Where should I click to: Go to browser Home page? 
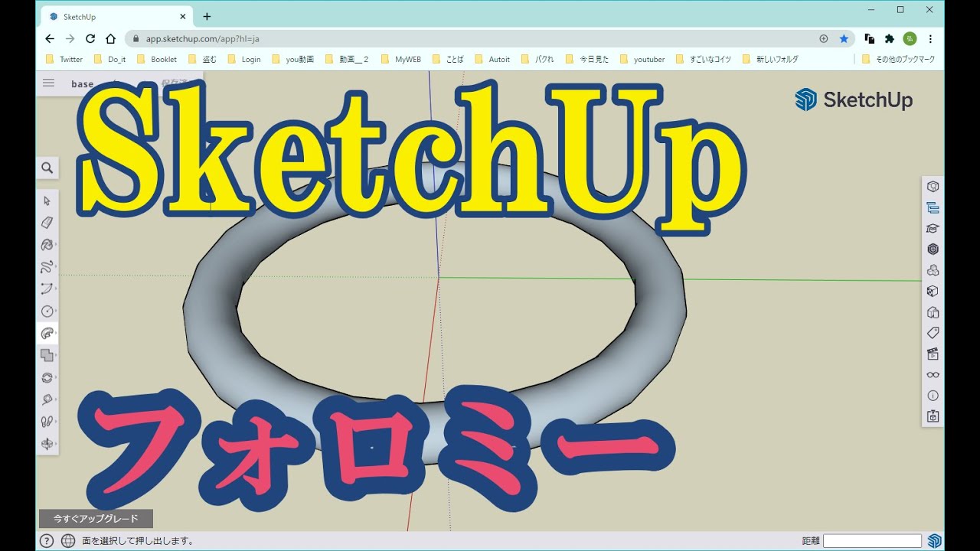tap(111, 38)
